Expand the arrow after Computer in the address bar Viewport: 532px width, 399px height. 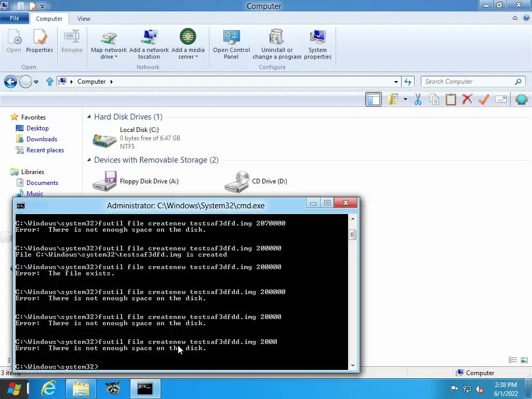pyautogui.click(x=111, y=82)
